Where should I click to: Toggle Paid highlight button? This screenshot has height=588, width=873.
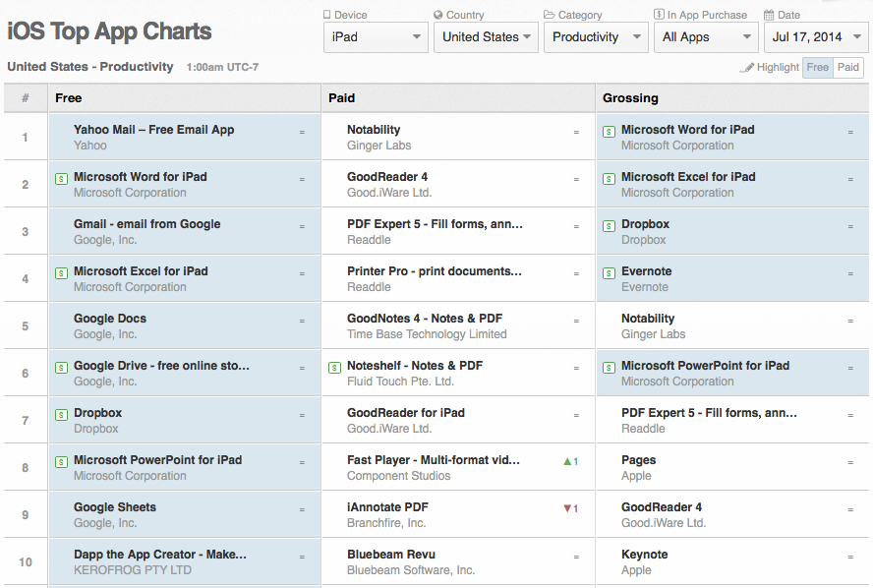pyautogui.click(x=848, y=68)
